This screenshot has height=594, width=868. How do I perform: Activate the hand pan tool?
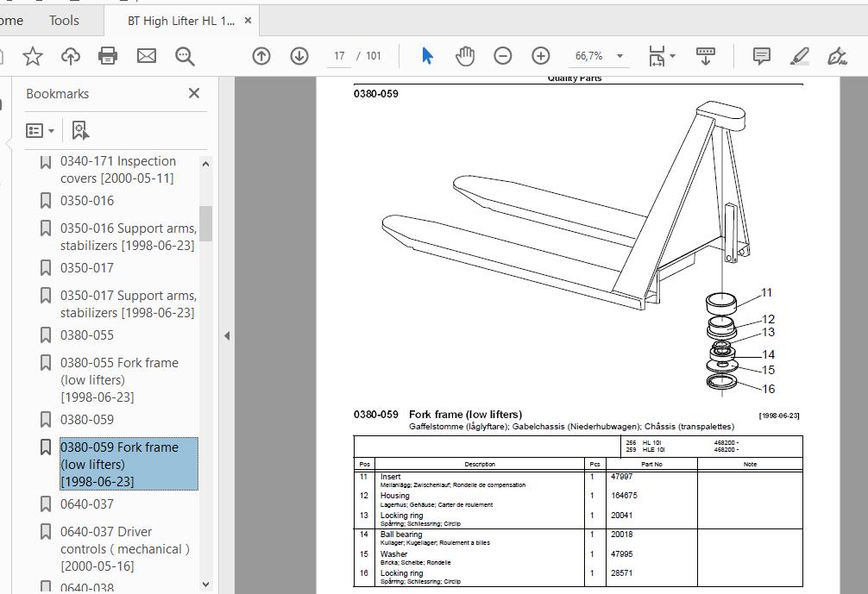(x=465, y=56)
